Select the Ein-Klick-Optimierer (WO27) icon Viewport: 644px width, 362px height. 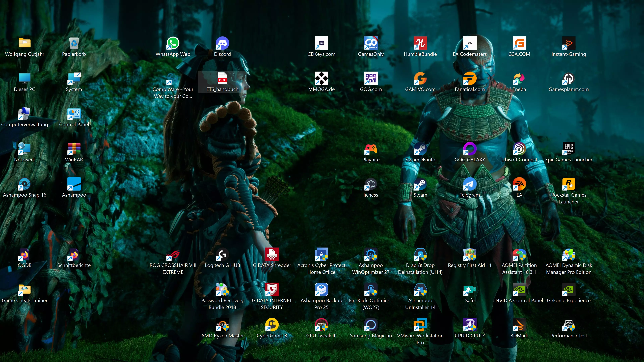371,290
